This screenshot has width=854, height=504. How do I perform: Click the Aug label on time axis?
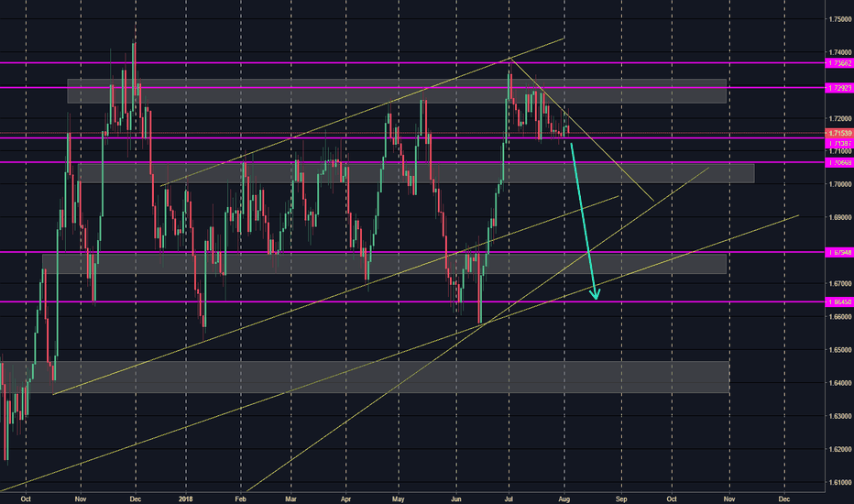click(x=564, y=499)
